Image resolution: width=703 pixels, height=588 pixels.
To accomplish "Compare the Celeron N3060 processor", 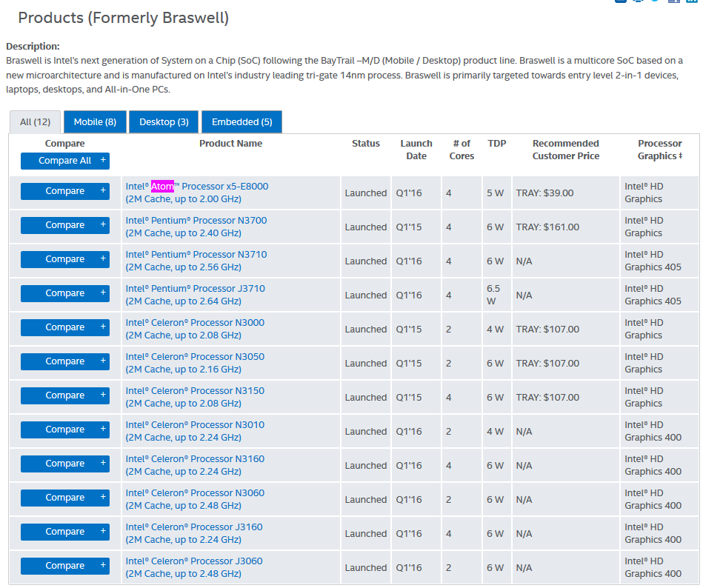I will (65, 498).
